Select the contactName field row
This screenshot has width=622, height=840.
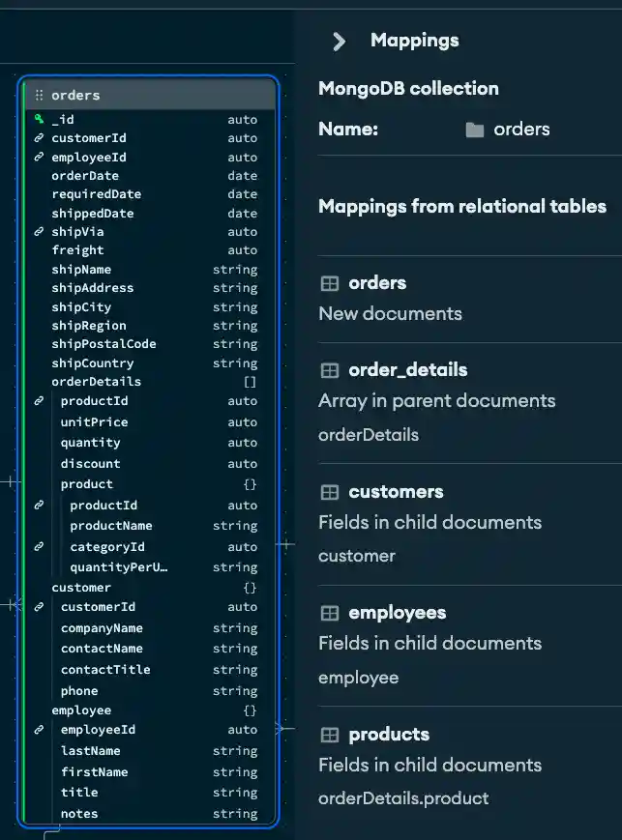[x=150, y=649]
